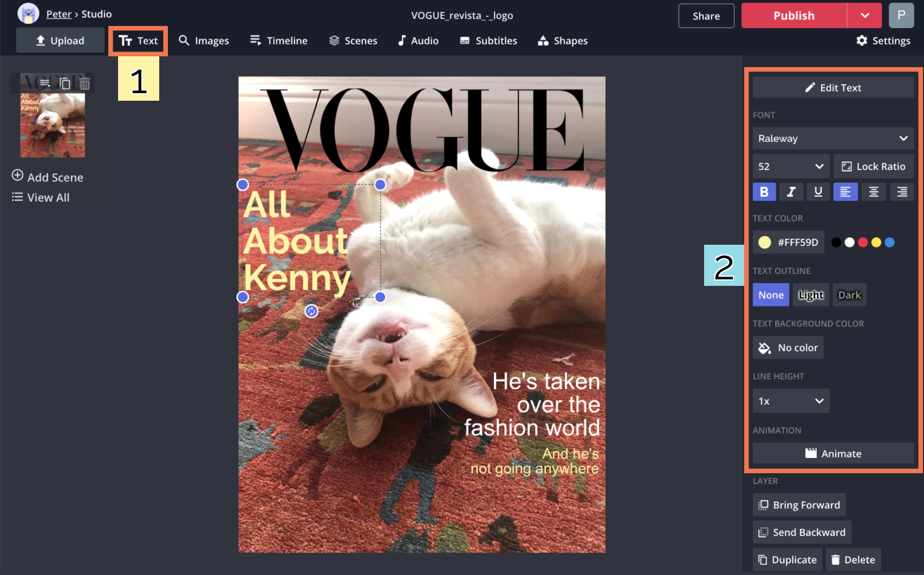Center-align the selected text

point(873,192)
